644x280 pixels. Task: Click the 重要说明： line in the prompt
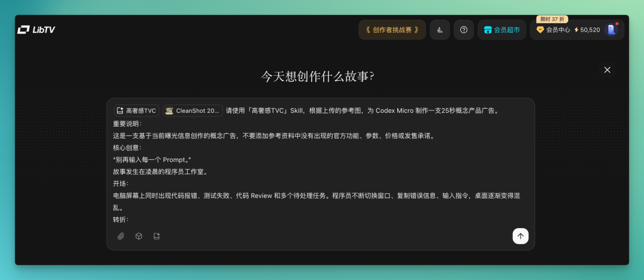128,124
